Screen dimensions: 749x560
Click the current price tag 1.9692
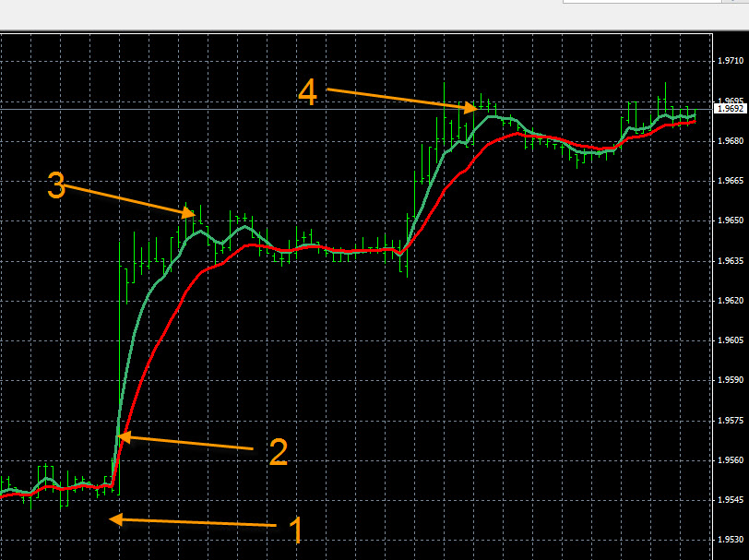pos(731,109)
